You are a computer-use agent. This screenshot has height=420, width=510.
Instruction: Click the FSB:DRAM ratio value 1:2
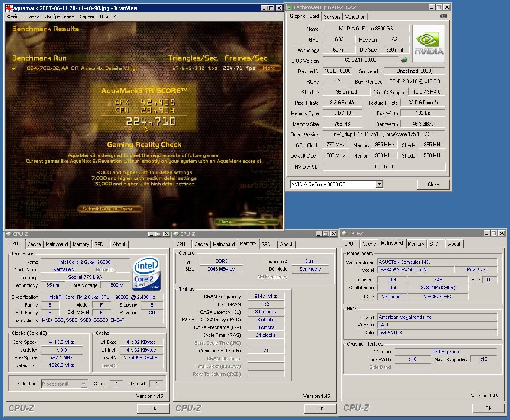click(266, 304)
